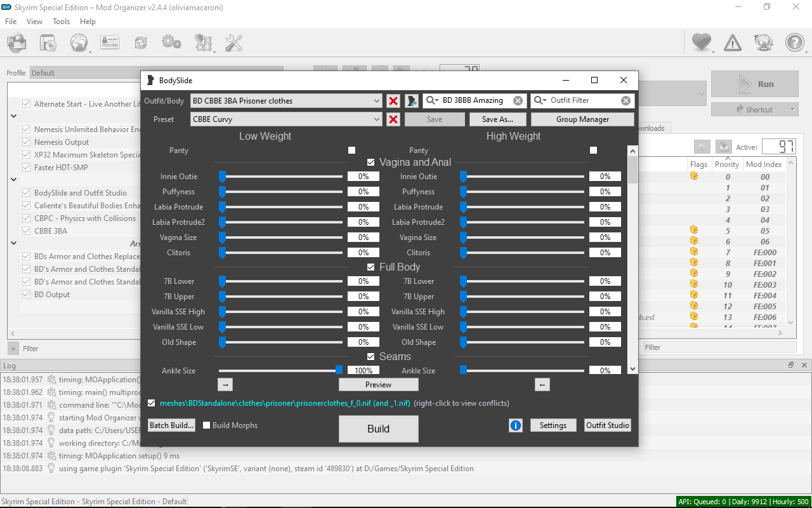Open the Shortcut dropdown arrow
Viewport: 812px width, 508px height.
793,110
